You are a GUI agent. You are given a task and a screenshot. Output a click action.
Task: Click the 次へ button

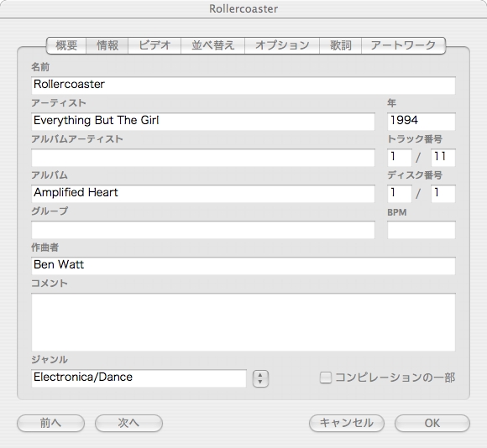click(x=128, y=423)
